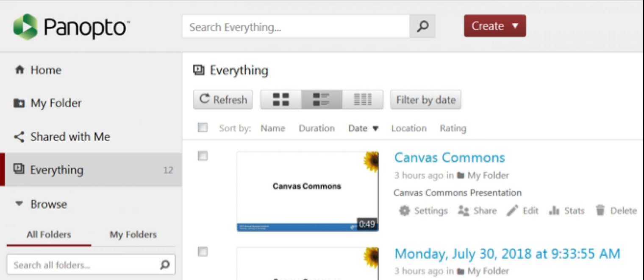Check the Canvas Commons session checkbox
The width and height of the screenshot is (644, 280).
pos(203,156)
